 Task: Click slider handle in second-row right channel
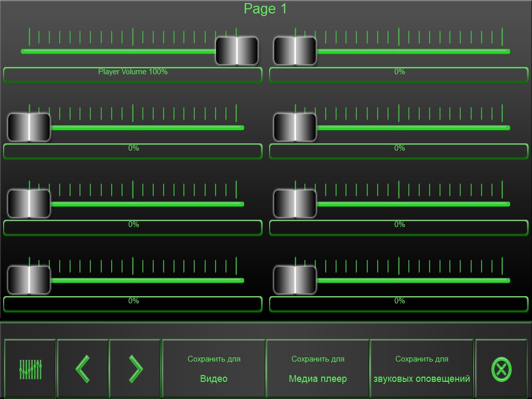[295, 127]
